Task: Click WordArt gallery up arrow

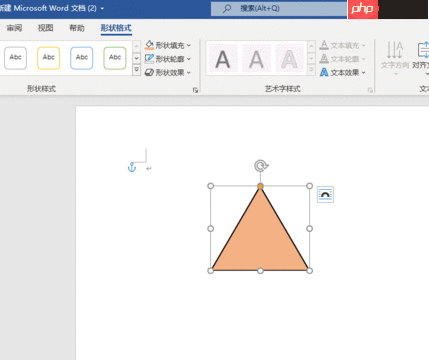Action: [311, 47]
